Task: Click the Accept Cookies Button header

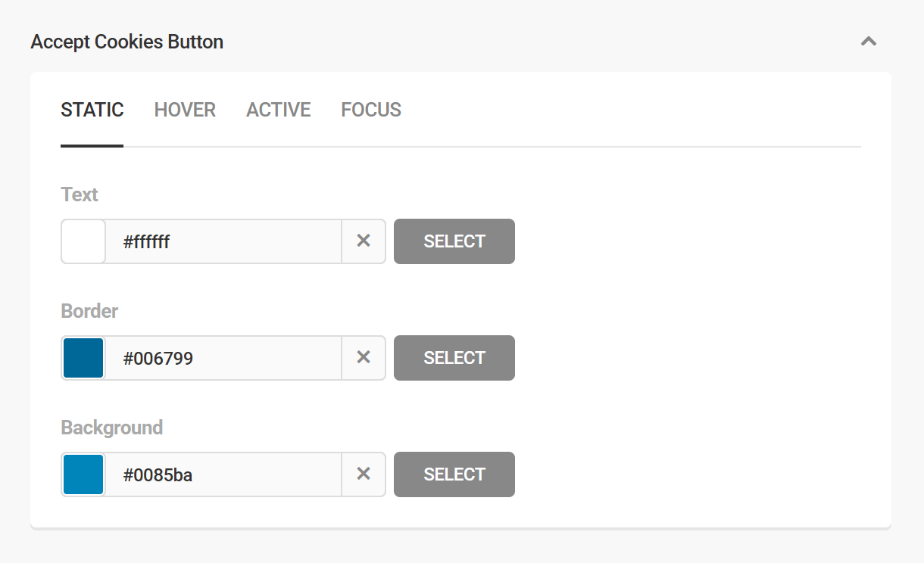Action: (x=126, y=42)
